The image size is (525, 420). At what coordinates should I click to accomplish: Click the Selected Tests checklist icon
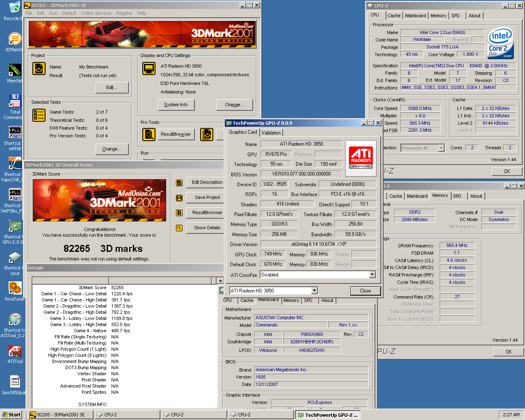(x=39, y=115)
